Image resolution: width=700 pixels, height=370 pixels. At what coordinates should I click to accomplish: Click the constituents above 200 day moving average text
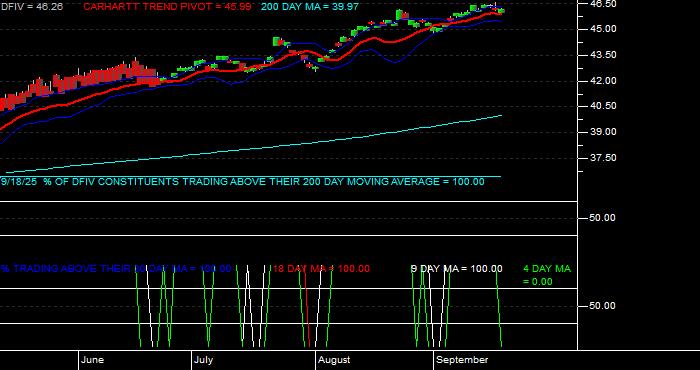(242, 182)
